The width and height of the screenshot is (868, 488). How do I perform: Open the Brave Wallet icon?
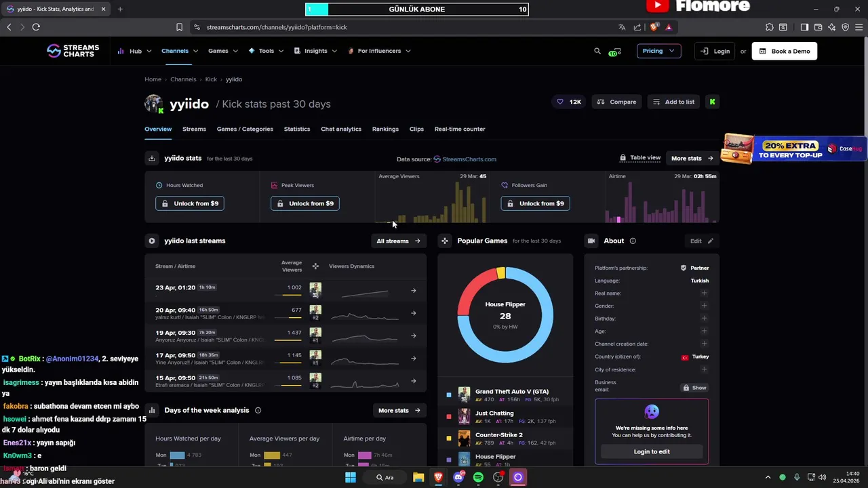tap(818, 27)
